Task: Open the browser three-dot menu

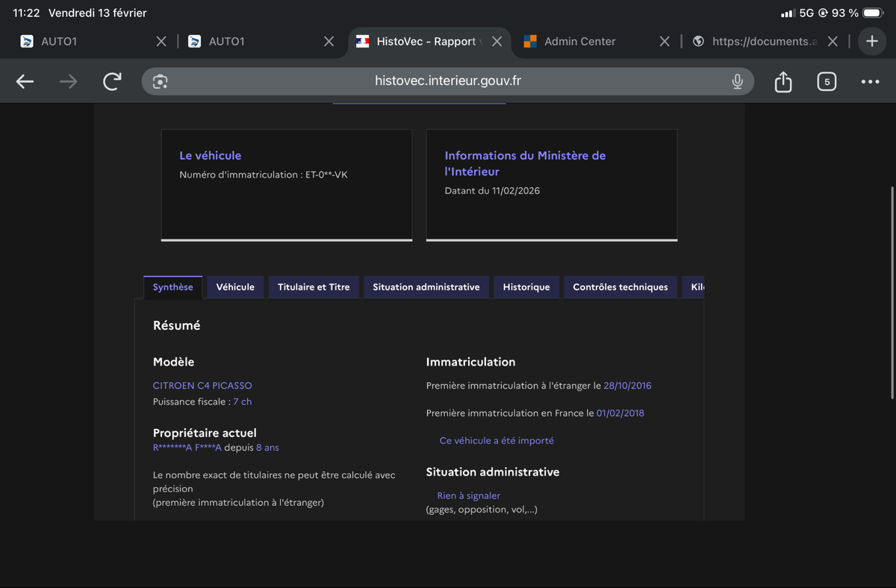Action: click(870, 82)
